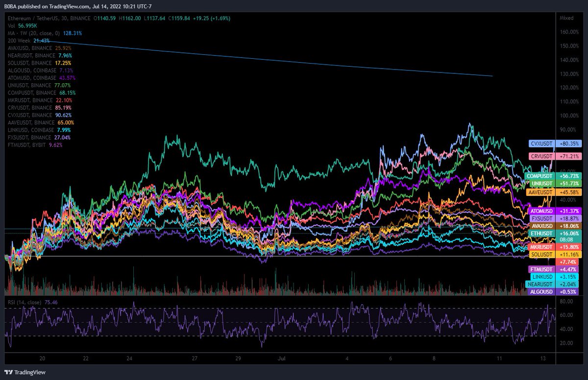Click the CVXUSDT +80.35% scale label
Viewport: 588px width, 380px height.
tap(555, 144)
